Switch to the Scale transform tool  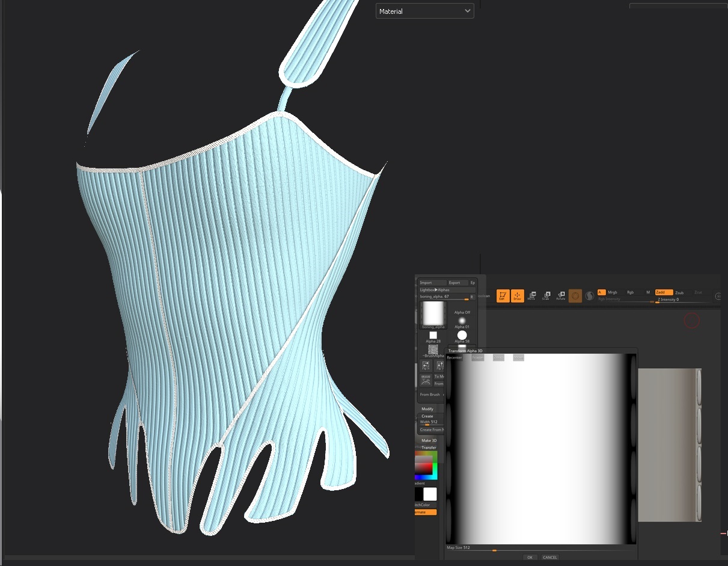tap(546, 296)
